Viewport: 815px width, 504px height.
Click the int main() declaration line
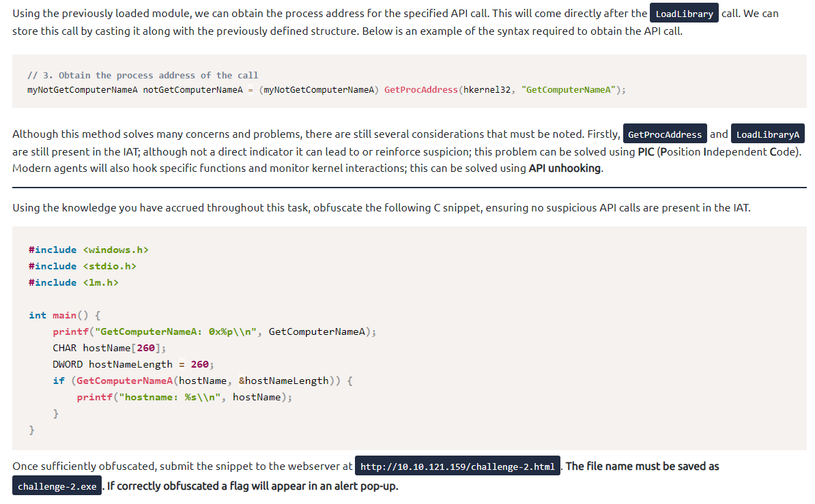pyautogui.click(x=65, y=315)
